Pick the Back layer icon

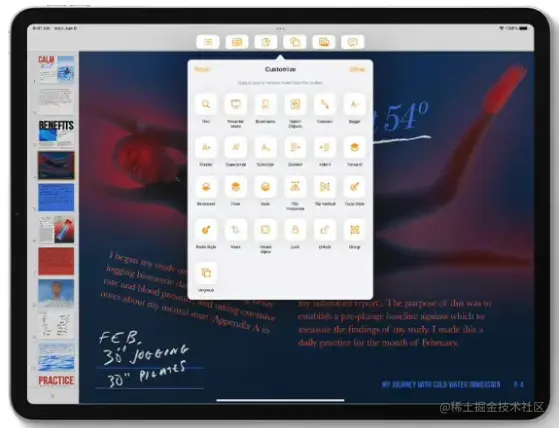point(265,187)
